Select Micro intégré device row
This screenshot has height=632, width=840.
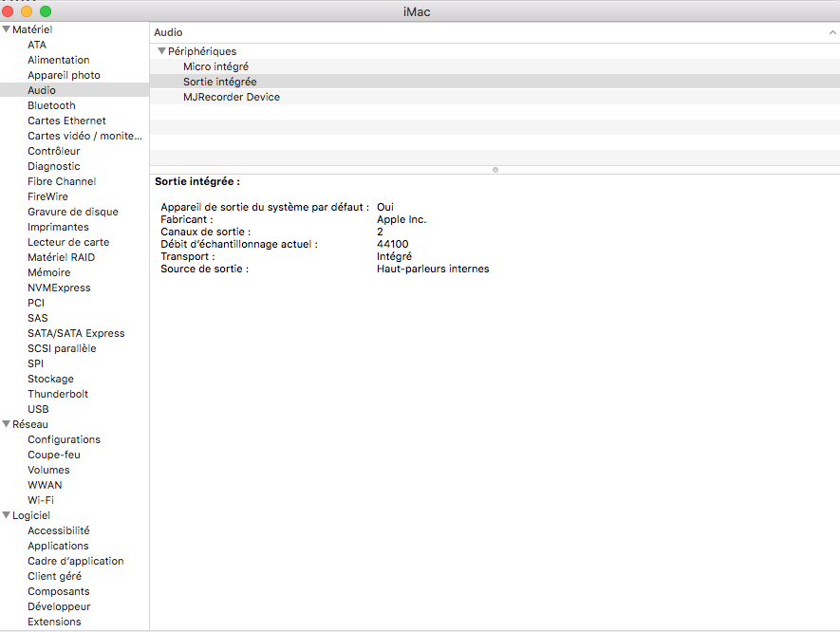coord(495,66)
